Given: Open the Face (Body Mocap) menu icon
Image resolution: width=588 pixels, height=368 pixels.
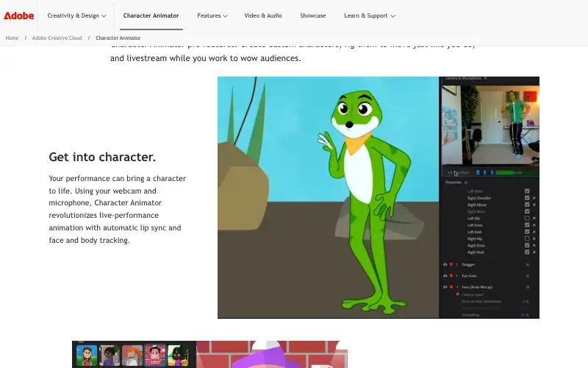Looking at the screenshot, I should pyautogui.click(x=528, y=287).
